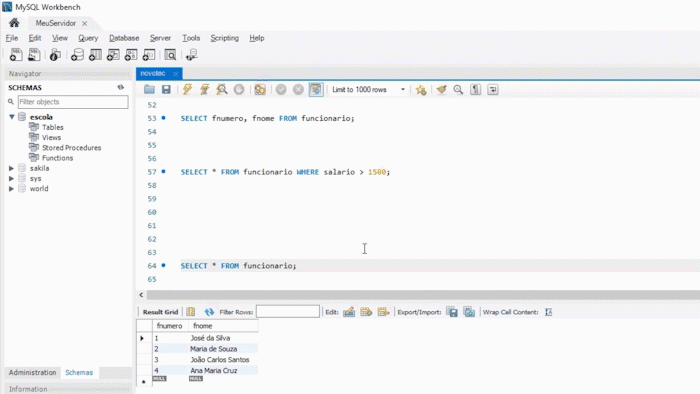Create new function icon

(x=149, y=55)
